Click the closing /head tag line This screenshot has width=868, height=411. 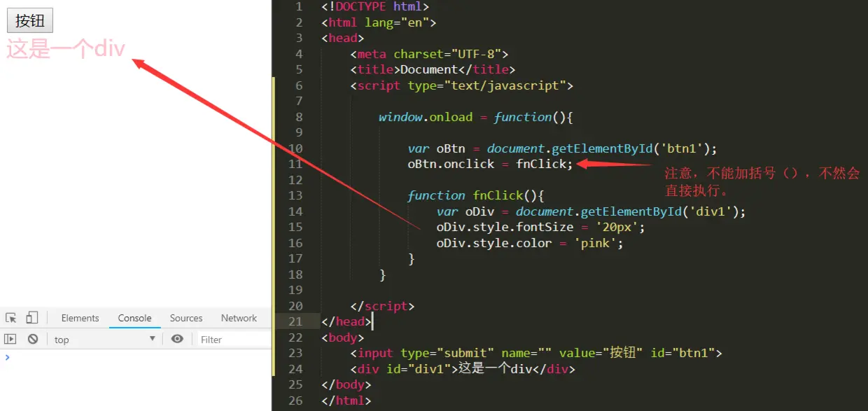tap(346, 321)
